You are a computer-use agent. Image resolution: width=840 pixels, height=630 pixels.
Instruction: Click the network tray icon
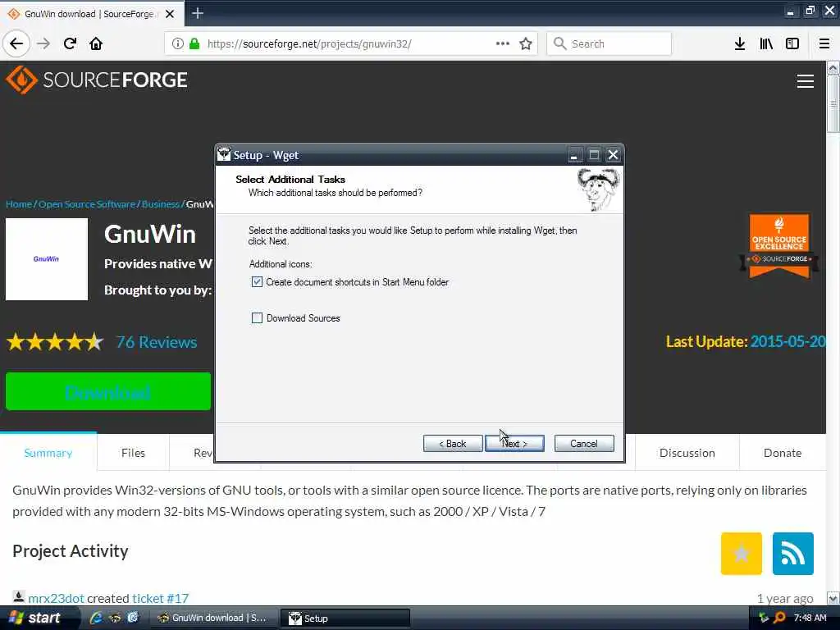764,618
